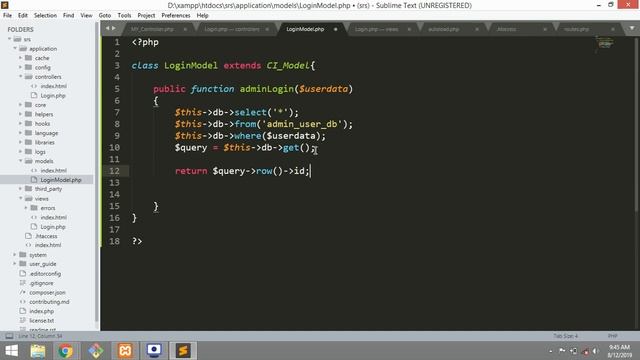
Task: Open .editorconfig file in sidebar
Action: [45, 273]
